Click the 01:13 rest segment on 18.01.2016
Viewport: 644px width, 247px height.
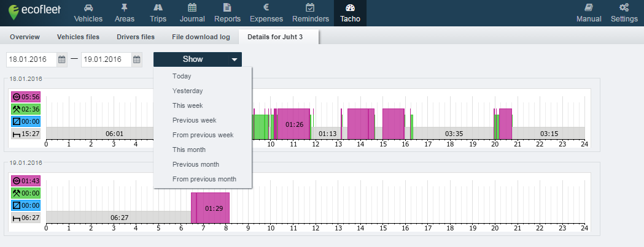point(327,134)
